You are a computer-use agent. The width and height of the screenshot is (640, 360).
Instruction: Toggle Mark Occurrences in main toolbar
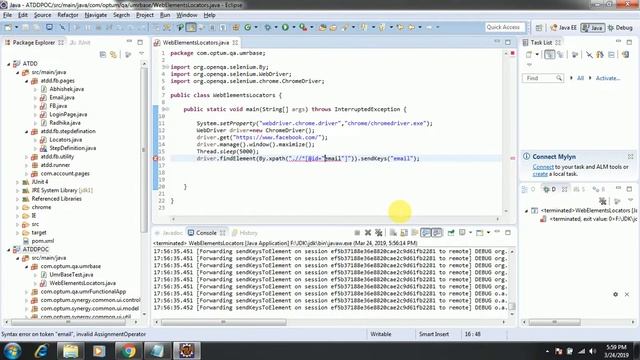[191, 27]
